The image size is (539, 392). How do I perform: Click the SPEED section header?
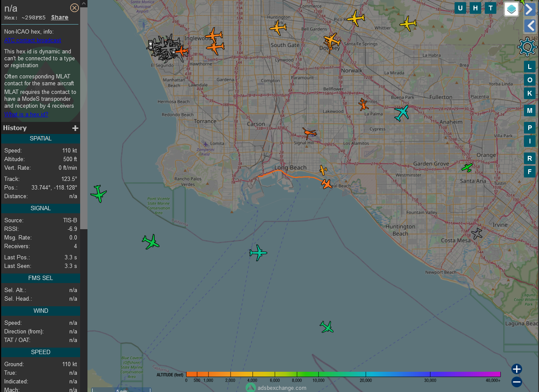[41, 352]
